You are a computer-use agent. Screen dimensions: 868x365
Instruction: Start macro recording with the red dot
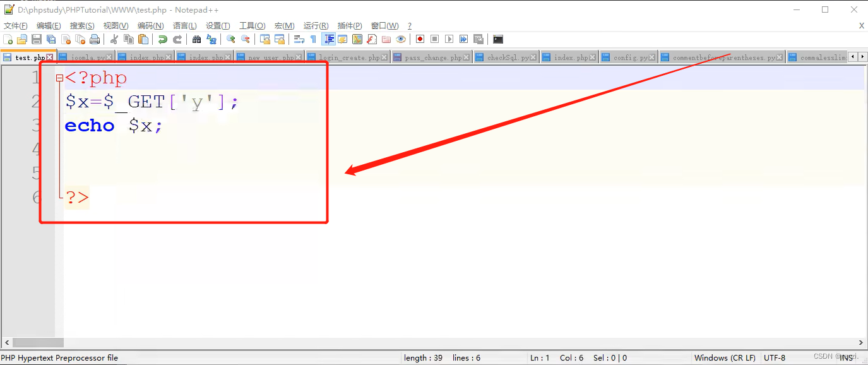coord(419,39)
